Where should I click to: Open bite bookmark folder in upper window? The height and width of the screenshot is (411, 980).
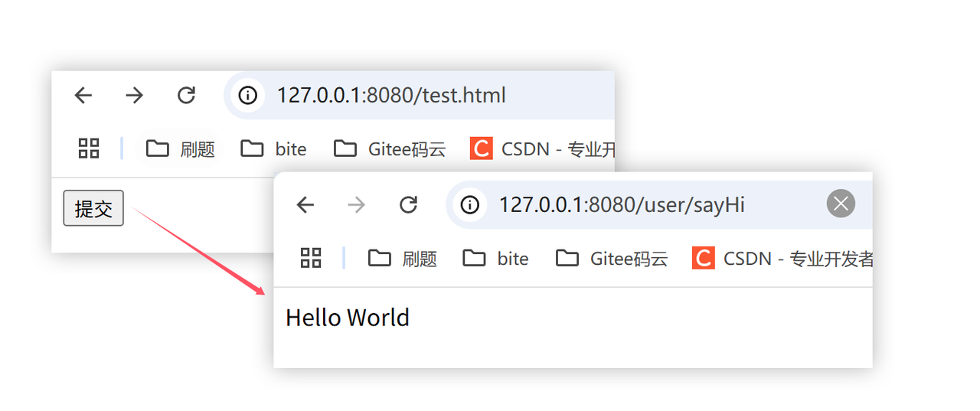[x=273, y=148]
